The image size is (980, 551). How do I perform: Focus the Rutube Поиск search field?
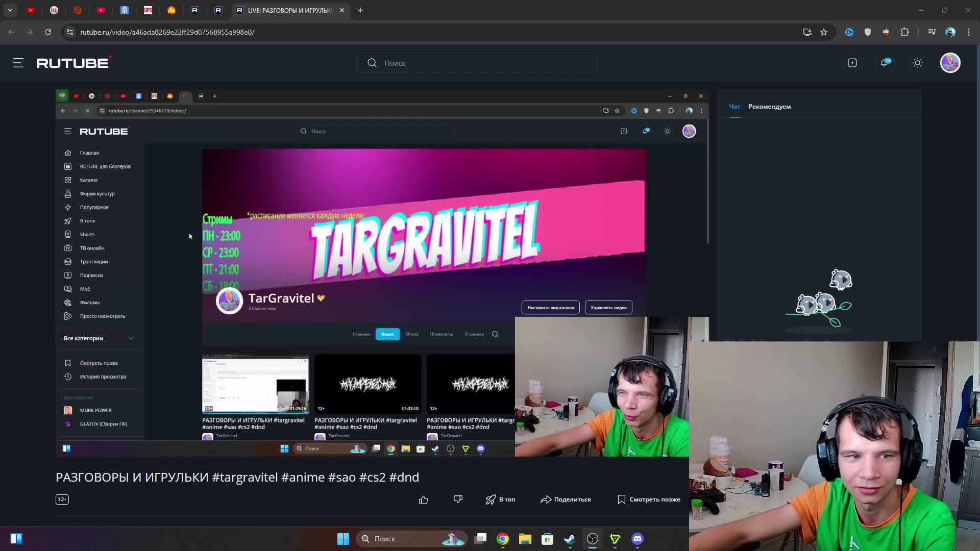coord(477,63)
